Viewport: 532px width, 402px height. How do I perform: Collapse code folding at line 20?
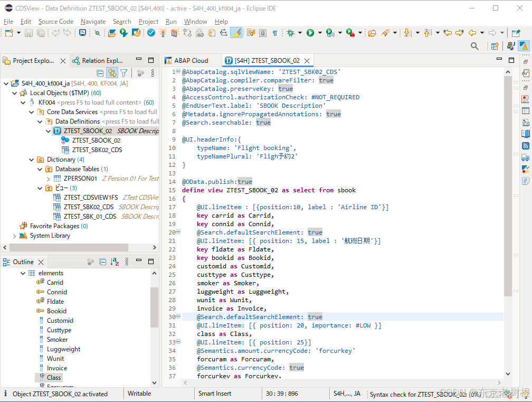click(x=178, y=232)
